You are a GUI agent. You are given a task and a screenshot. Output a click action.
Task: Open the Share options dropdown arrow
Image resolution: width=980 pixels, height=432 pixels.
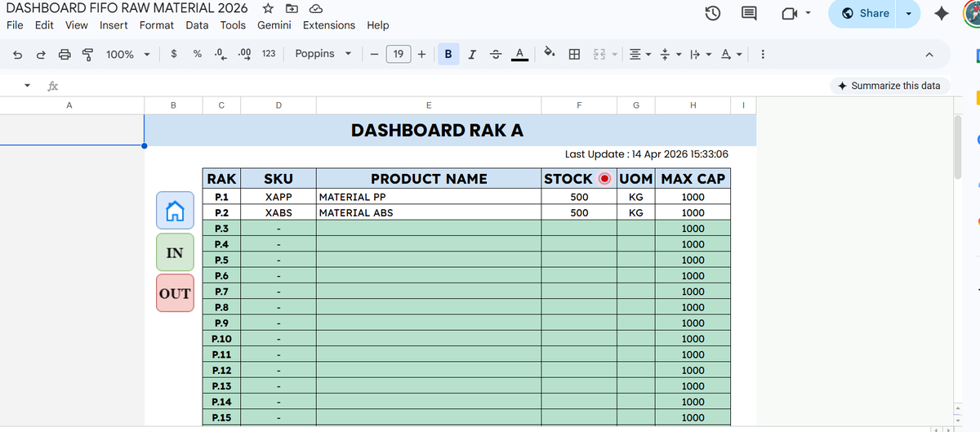pyautogui.click(x=908, y=13)
